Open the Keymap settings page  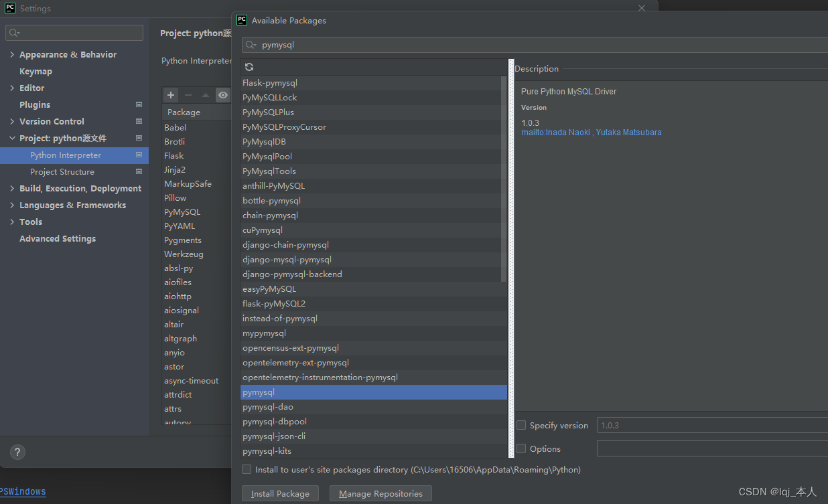[x=36, y=71]
